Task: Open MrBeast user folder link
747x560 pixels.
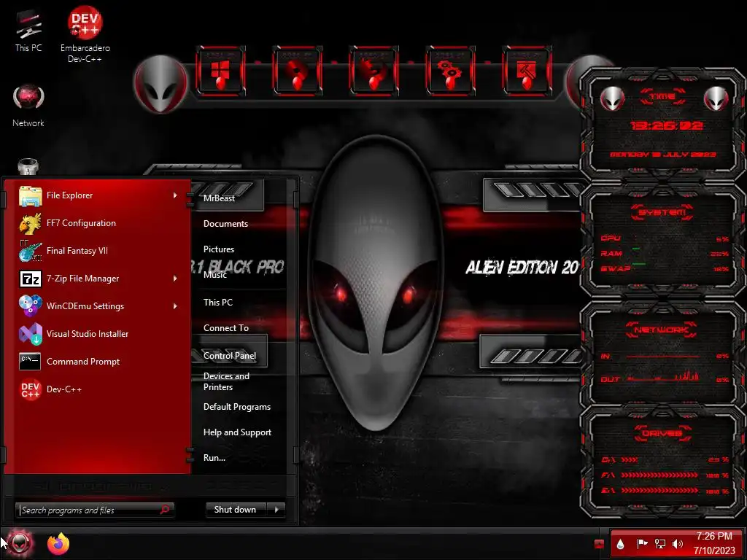Action: click(219, 198)
